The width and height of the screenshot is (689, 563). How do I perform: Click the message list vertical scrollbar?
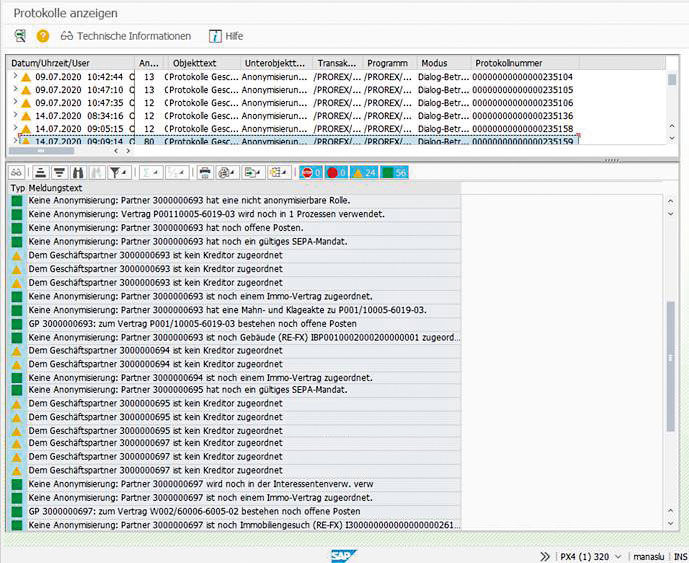click(x=669, y=350)
